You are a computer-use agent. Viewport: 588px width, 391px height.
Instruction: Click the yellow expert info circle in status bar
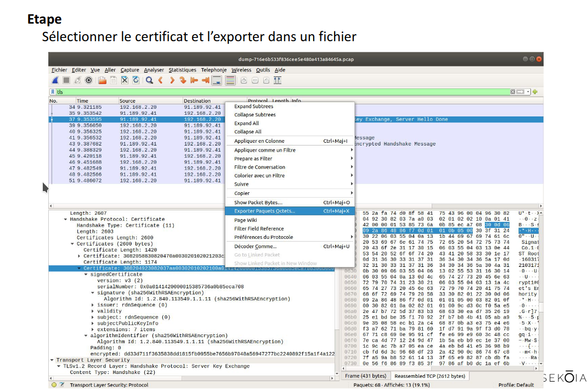[x=54, y=385]
